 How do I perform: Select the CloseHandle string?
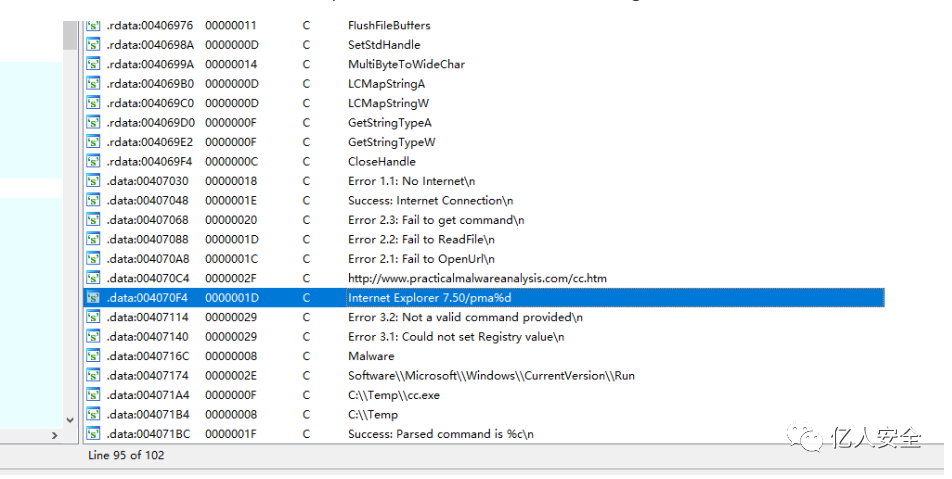(381, 161)
